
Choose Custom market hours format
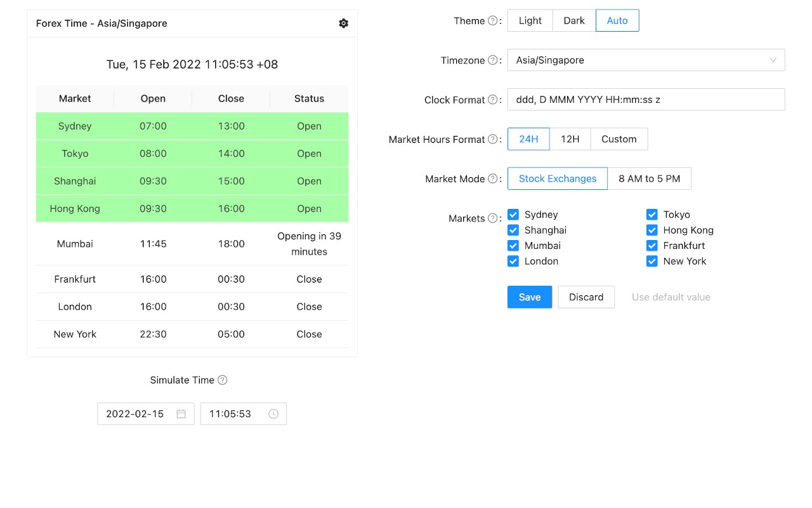619,139
